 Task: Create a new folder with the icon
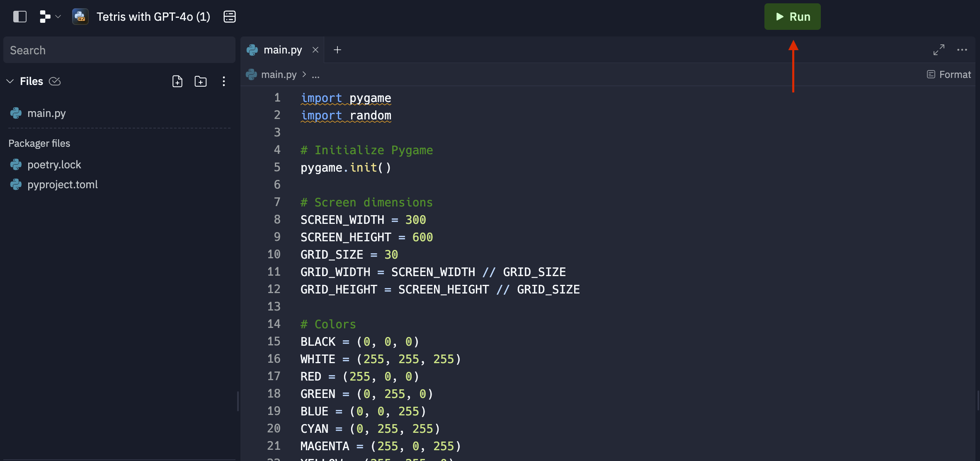201,81
